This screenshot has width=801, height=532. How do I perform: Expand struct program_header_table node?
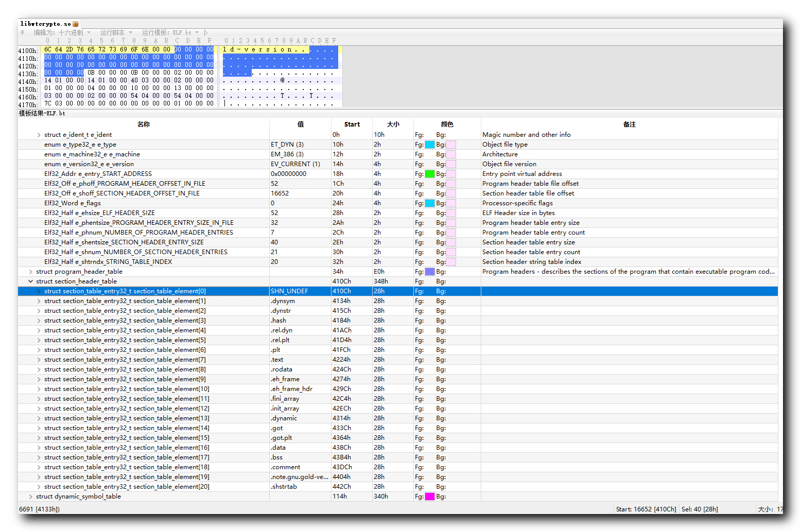point(30,272)
